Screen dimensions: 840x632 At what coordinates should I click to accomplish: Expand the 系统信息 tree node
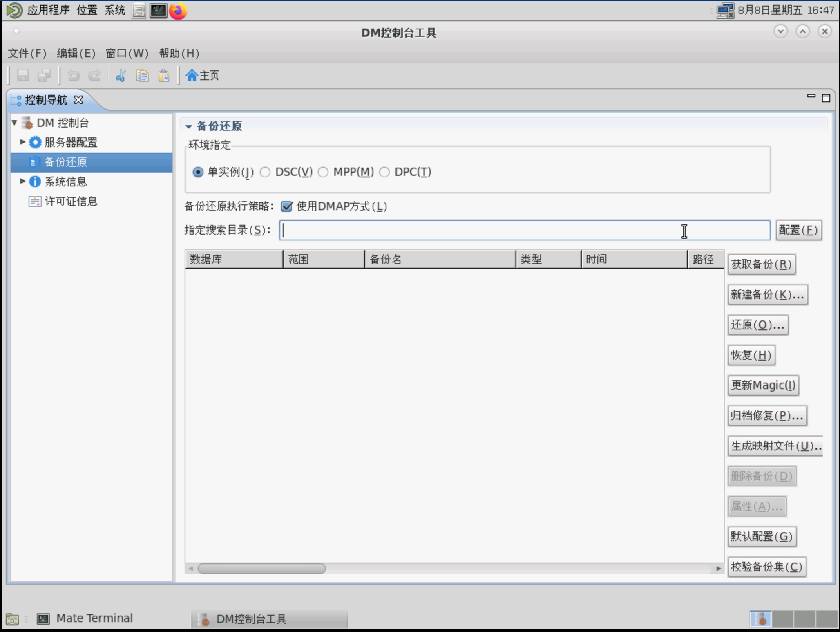tap(23, 181)
